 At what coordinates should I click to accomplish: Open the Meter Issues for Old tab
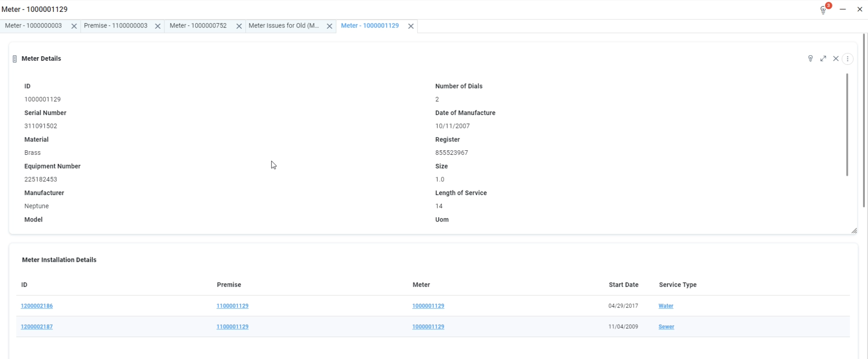pos(283,26)
